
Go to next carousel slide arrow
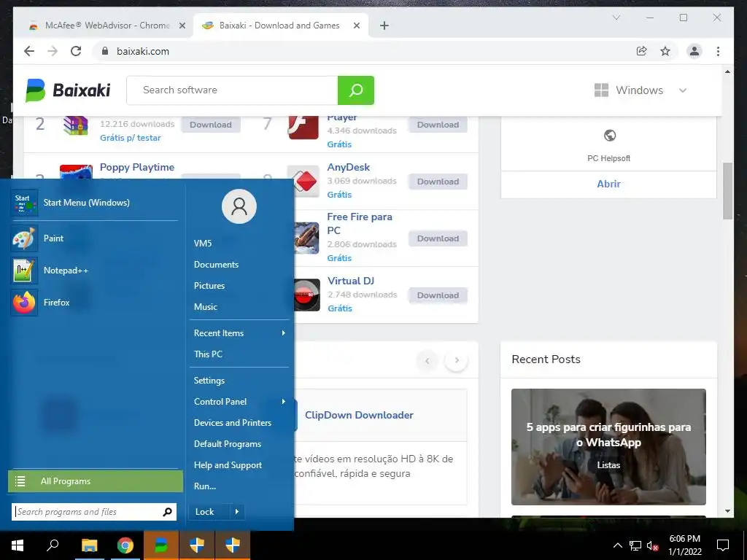click(x=457, y=360)
